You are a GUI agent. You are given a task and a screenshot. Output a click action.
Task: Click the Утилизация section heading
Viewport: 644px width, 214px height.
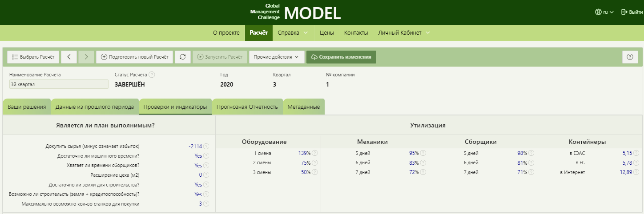[428, 125]
